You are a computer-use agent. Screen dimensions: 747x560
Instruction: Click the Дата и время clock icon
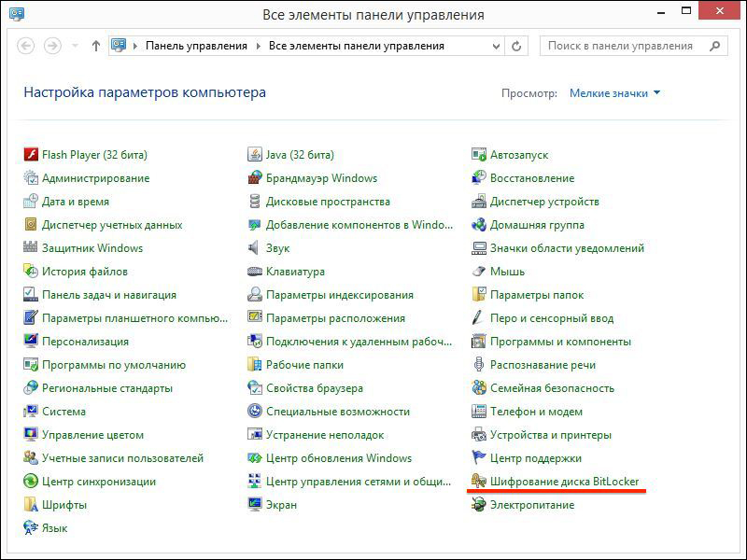tap(31, 201)
